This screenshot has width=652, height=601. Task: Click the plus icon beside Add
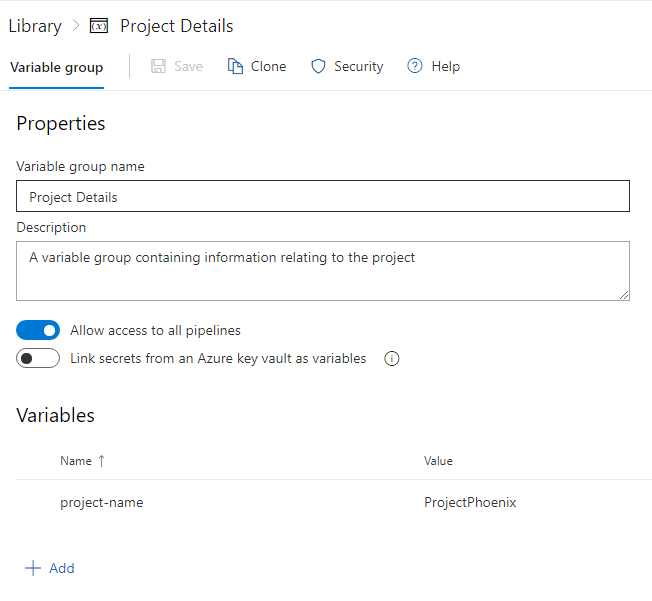[x=33, y=568]
